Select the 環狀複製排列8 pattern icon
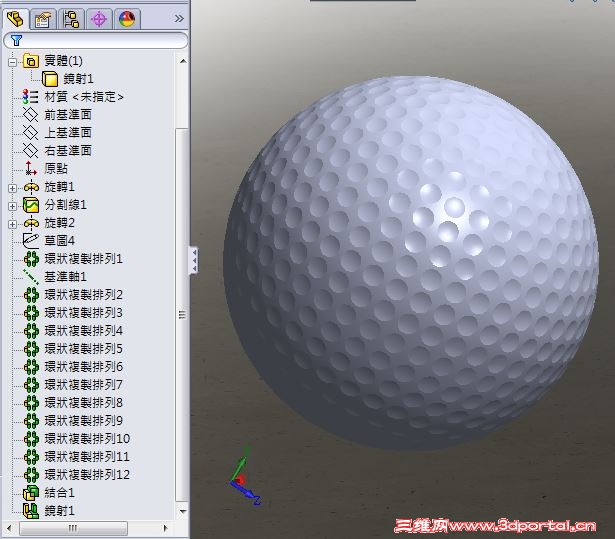This screenshot has width=615, height=539. pyautogui.click(x=31, y=403)
